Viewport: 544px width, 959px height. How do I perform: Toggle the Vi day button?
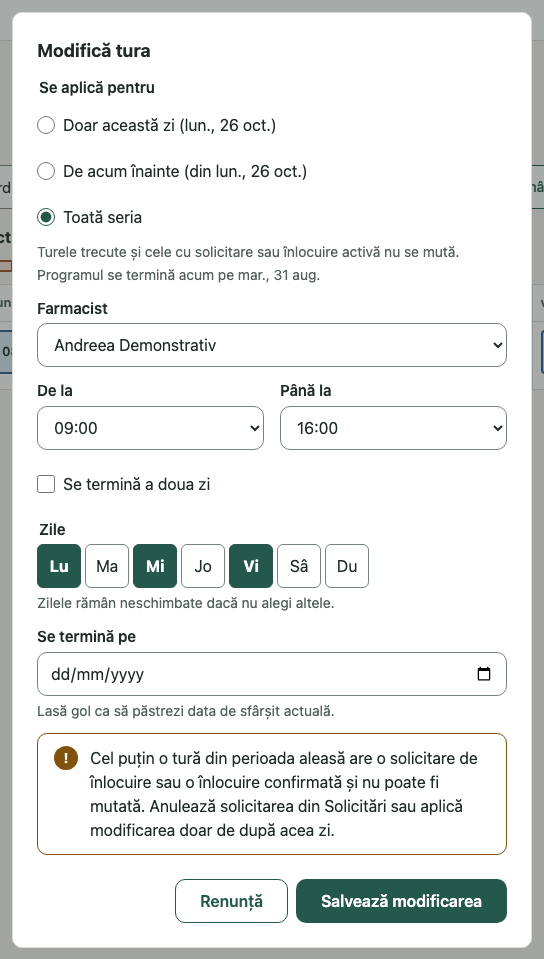251,566
